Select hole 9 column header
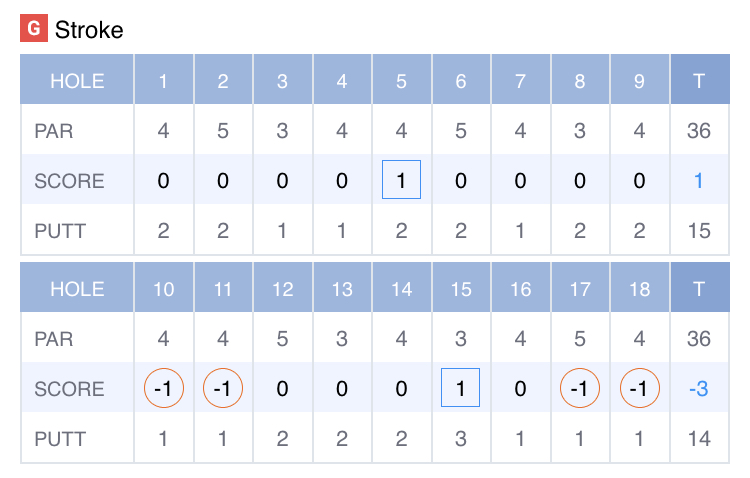Screen dimensions: 750x478 pyautogui.click(x=640, y=81)
